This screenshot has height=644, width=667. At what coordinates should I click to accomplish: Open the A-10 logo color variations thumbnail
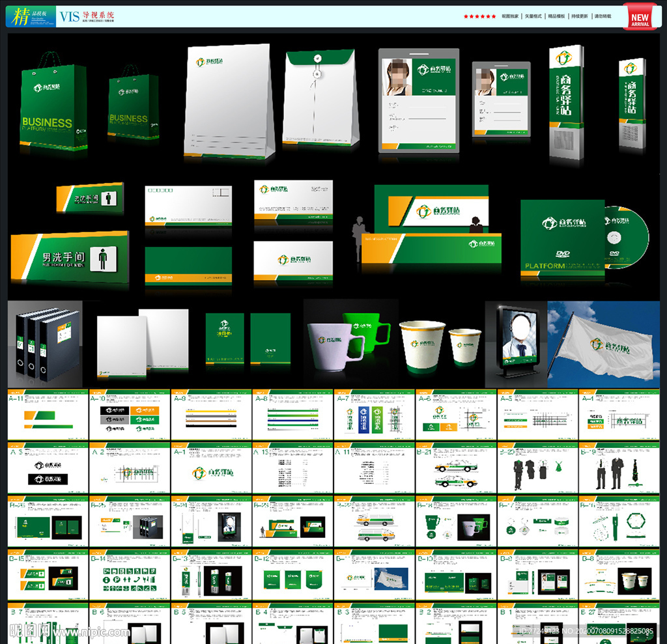click(129, 415)
